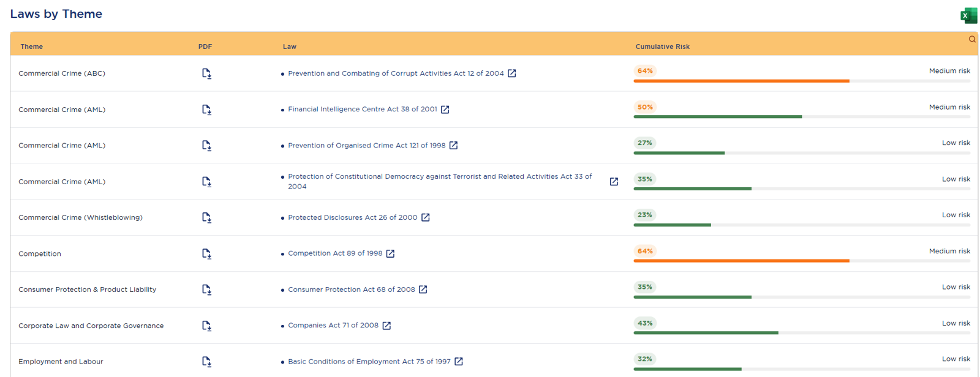Screen dimensions: 980x377
Task: Sort by the Law column header
Action: (x=290, y=47)
